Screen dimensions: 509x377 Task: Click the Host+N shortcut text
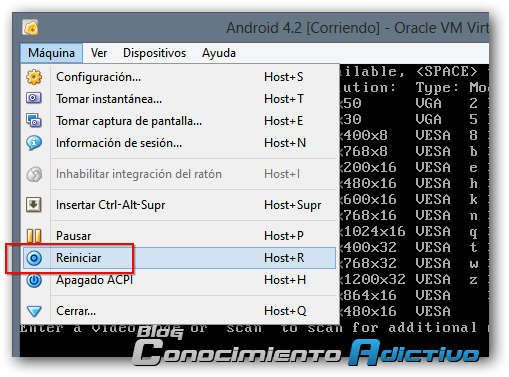click(285, 143)
